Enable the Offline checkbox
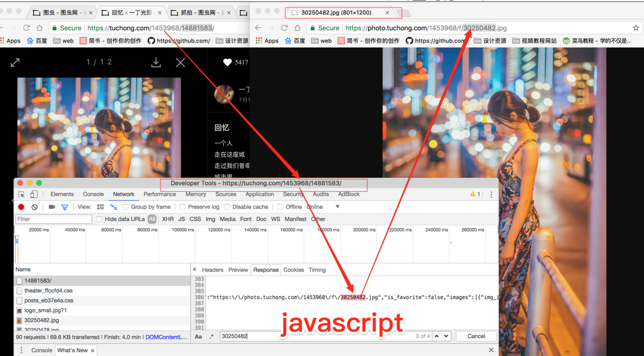644x356 pixels. (x=280, y=207)
